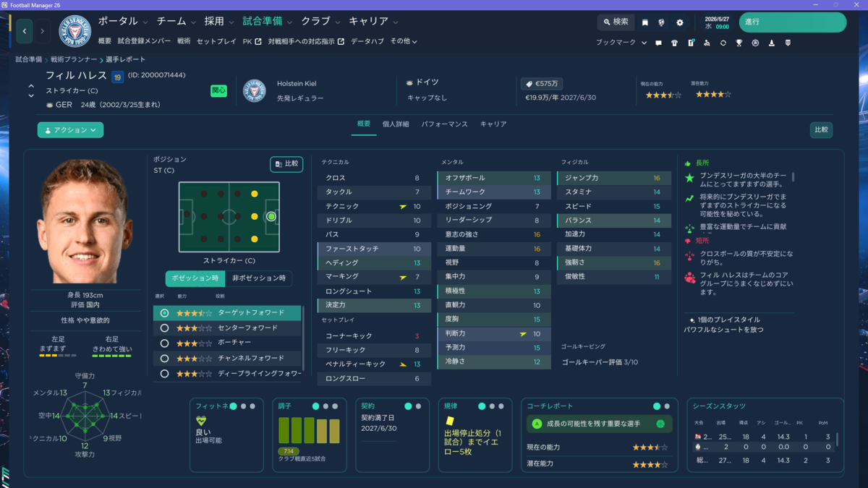
Task: Select チャンネルフォワード role radio button
Action: (x=165, y=359)
